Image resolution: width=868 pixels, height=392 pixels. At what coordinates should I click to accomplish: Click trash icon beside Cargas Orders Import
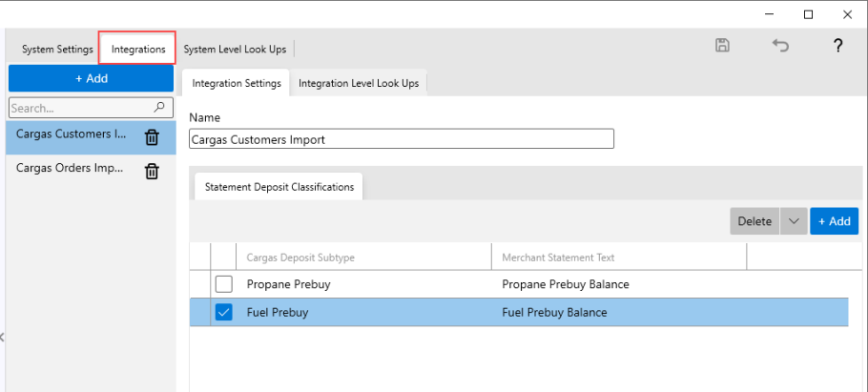coord(152,172)
